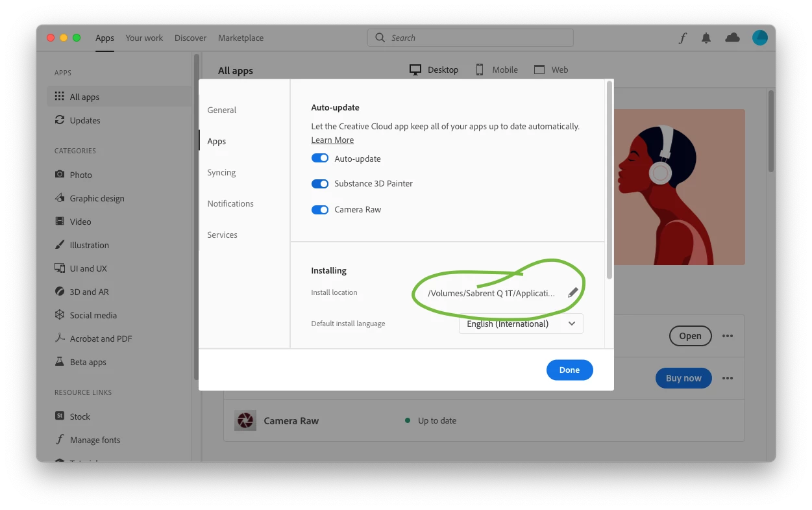This screenshot has width=812, height=510.
Task: Click the preferences dialog scrollbar
Action: pyautogui.click(x=609, y=180)
